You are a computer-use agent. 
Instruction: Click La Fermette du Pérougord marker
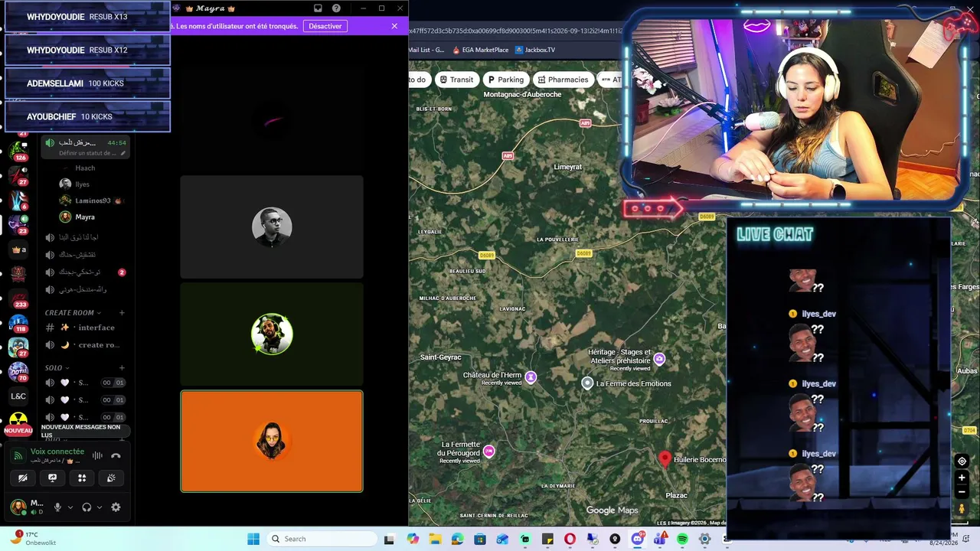point(489,451)
